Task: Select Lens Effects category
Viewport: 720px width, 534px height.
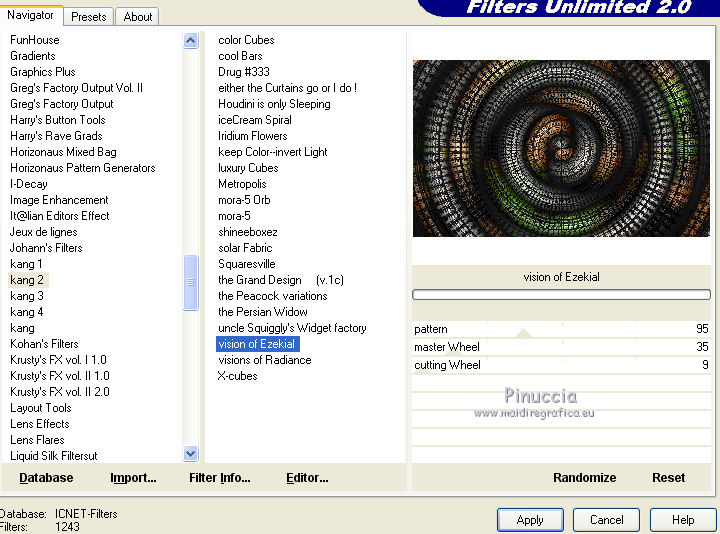Action: click(x=40, y=424)
